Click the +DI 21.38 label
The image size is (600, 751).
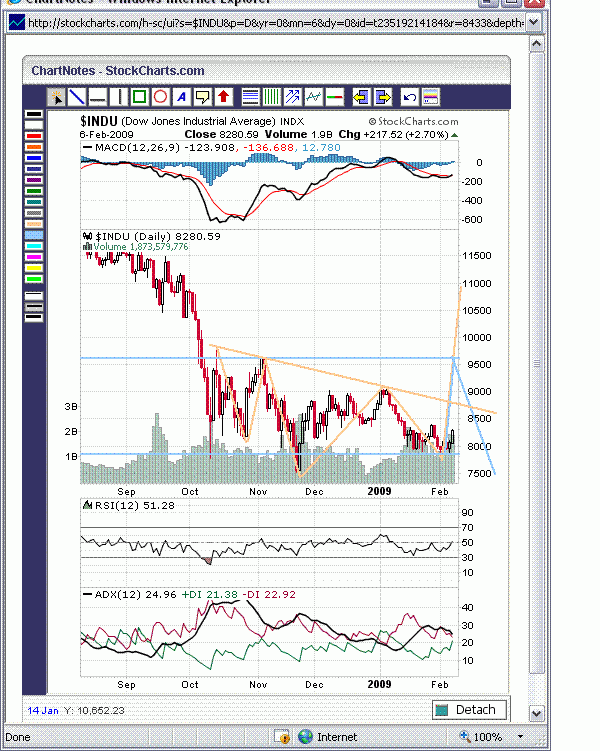pos(210,594)
